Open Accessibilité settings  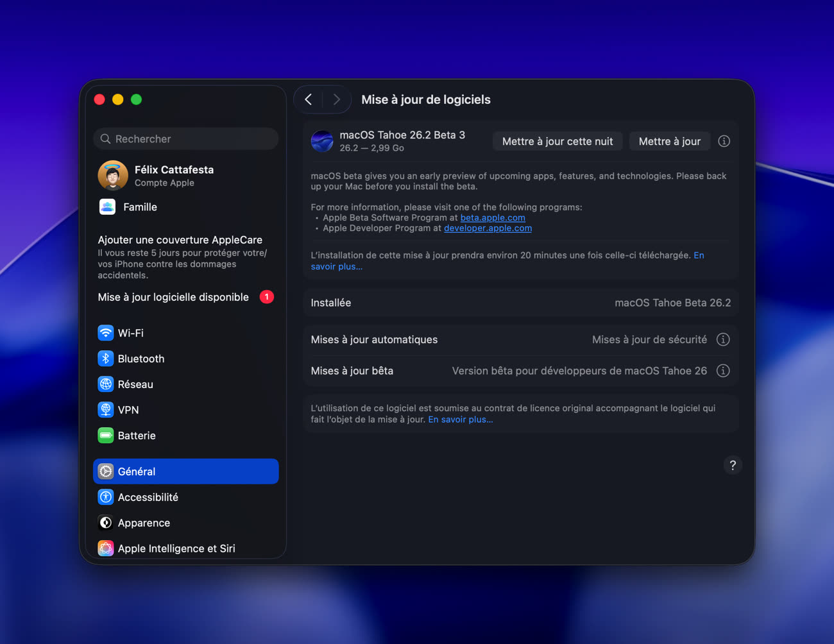coord(148,497)
